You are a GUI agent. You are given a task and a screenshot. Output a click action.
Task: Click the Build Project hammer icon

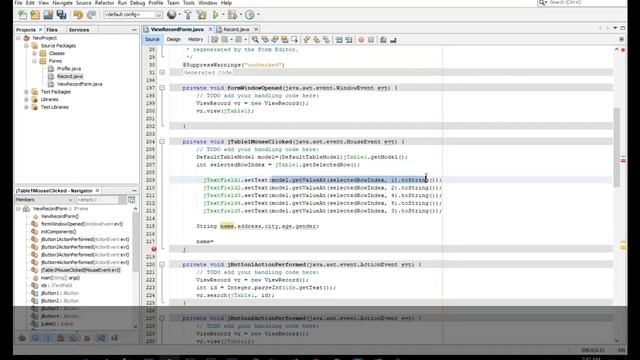188,15
